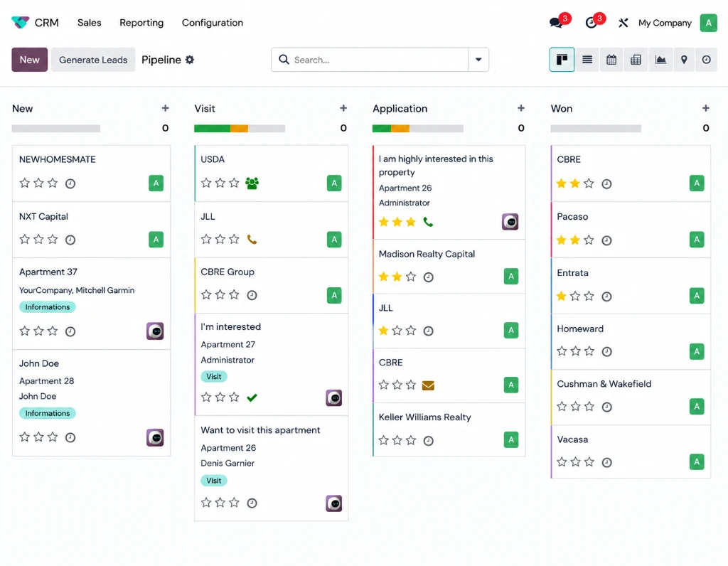Open the search options dropdown arrow
The image size is (728, 566).
point(478,60)
